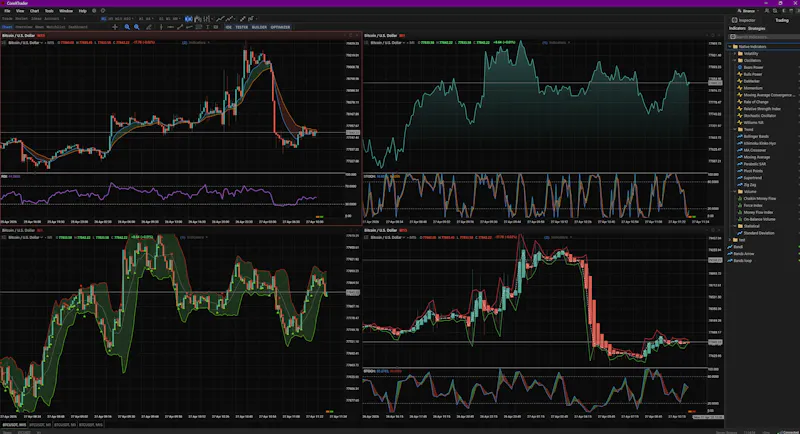The width and height of the screenshot is (800, 434).
Task: Click the settings gear icon beside Help
Action: 94,11
